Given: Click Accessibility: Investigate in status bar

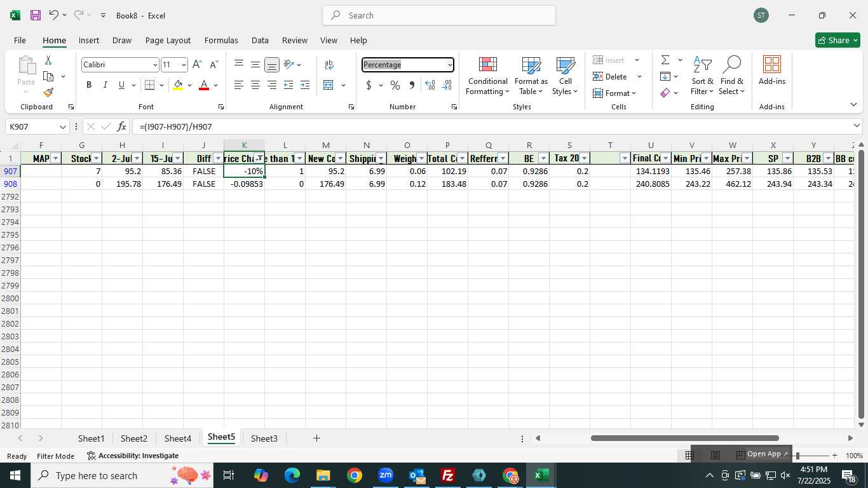Looking at the screenshot, I should [133, 456].
